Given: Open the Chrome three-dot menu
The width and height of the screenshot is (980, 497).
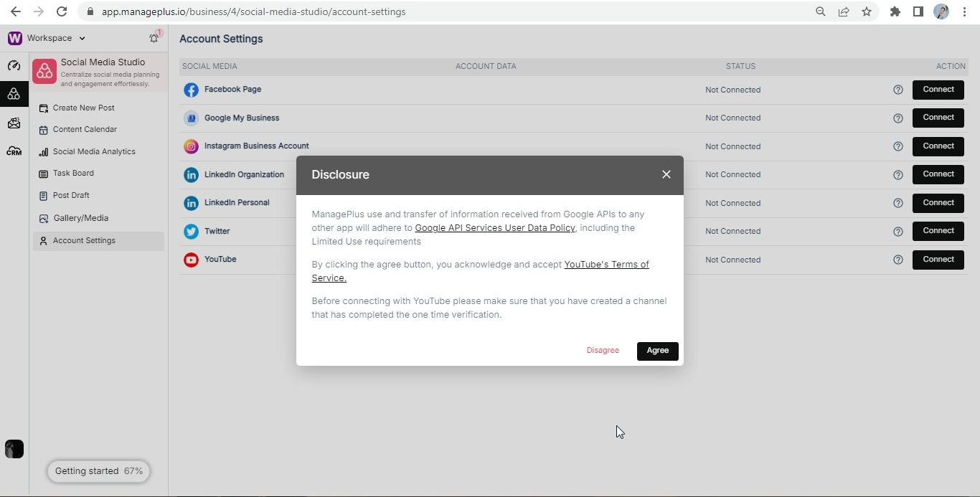Looking at the screenshot, I should pyautogui.click(x=964, y=11).
